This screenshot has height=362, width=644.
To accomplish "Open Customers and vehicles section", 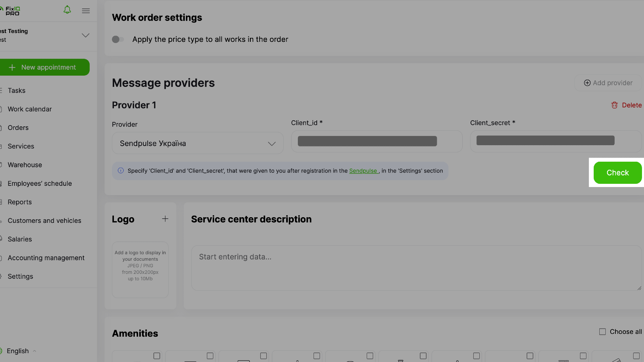I will click(x=44, y=220).
